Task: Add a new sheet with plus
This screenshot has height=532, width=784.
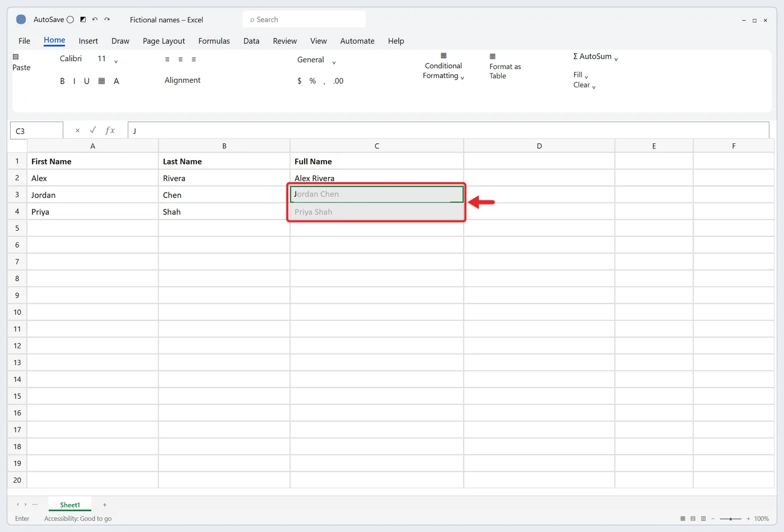Action: (x=105, y=505)
